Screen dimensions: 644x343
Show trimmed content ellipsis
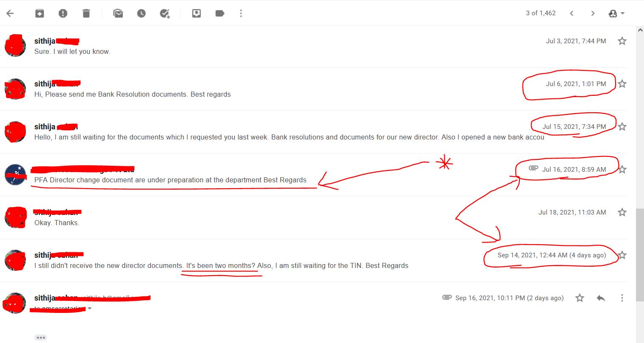(41, 337)
